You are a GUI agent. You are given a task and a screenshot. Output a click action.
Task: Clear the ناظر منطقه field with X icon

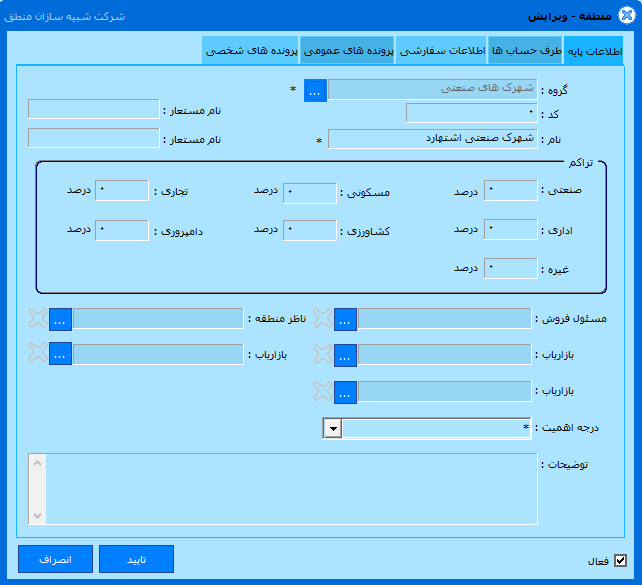[x=38, y=318]
